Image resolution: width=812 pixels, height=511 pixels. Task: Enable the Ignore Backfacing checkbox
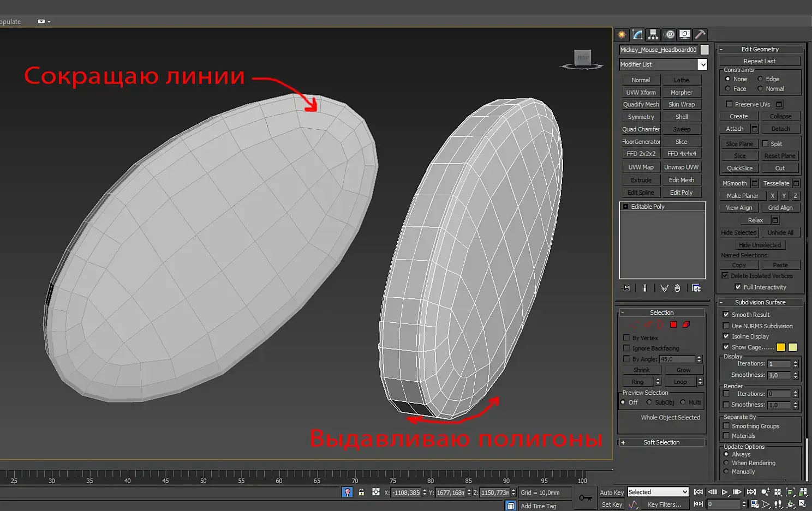coord(626,348)
